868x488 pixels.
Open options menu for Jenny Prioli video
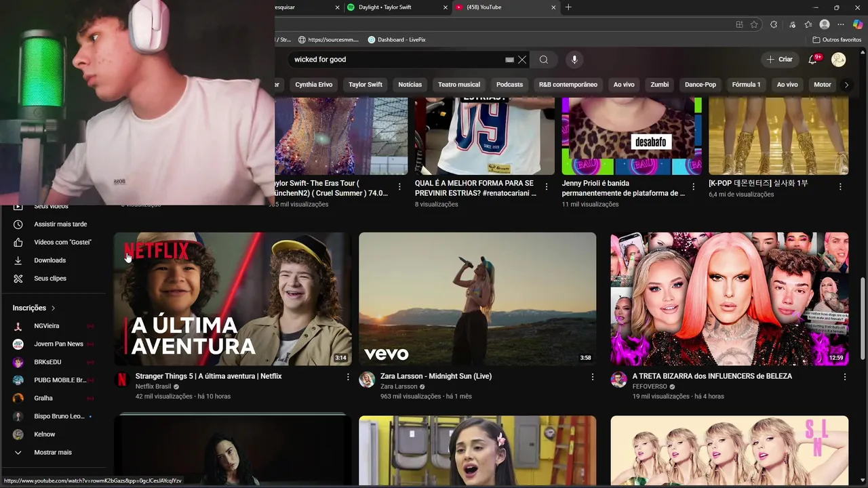point(693,186)
